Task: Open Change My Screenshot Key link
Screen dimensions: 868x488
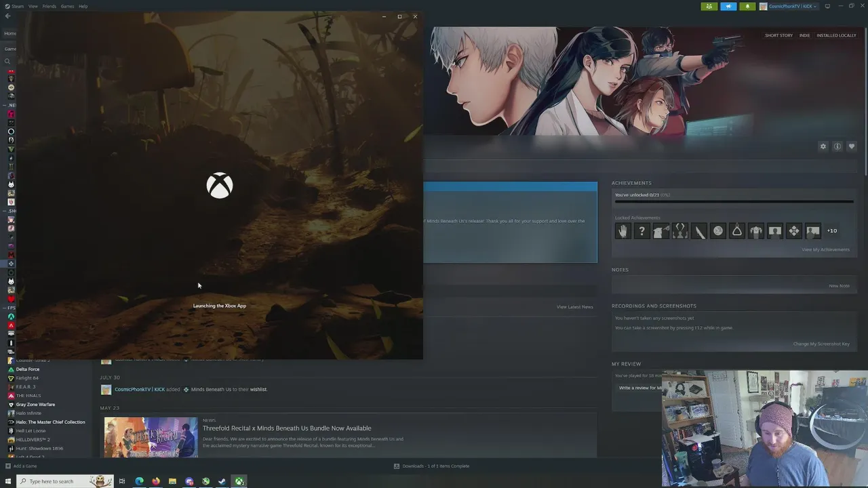Action: (821, 344)
